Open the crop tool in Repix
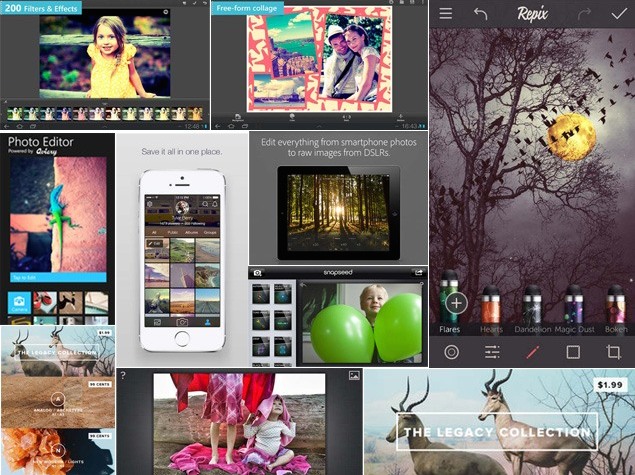Image resolution: width=635 pixels, height=475 pixels. [614, 352]
